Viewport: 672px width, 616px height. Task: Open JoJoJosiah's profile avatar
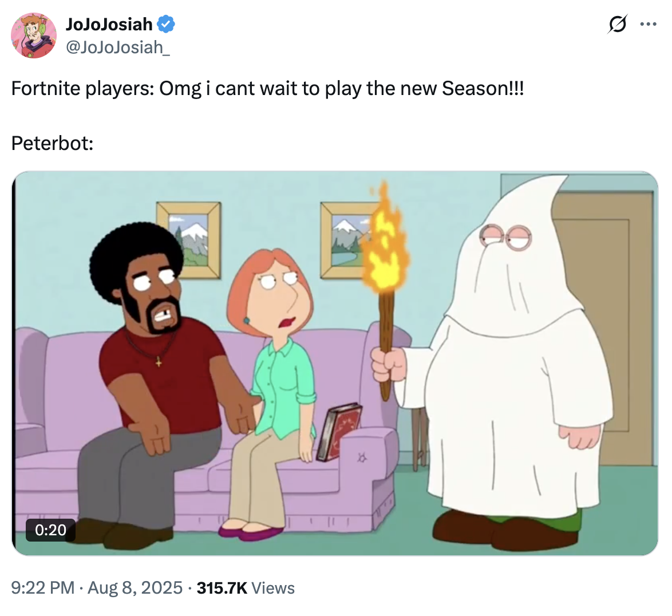pyautogui.click(x=33, y=35)
